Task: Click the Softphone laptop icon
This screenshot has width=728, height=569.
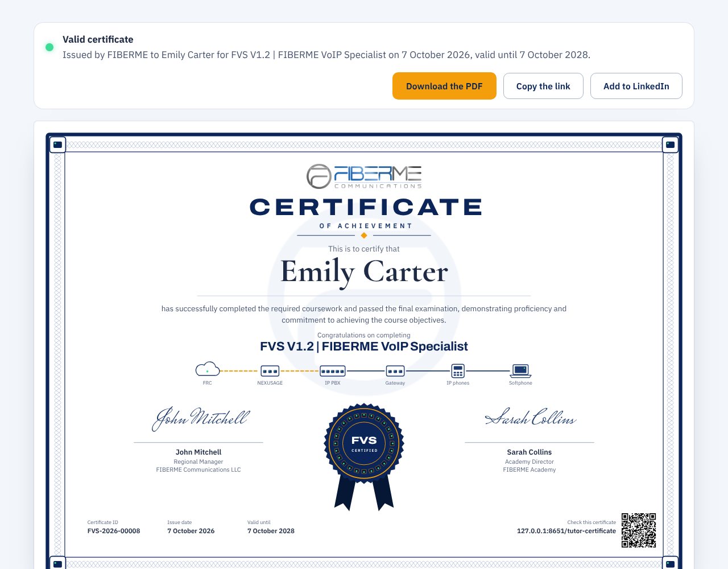Action: coord(520,371)
